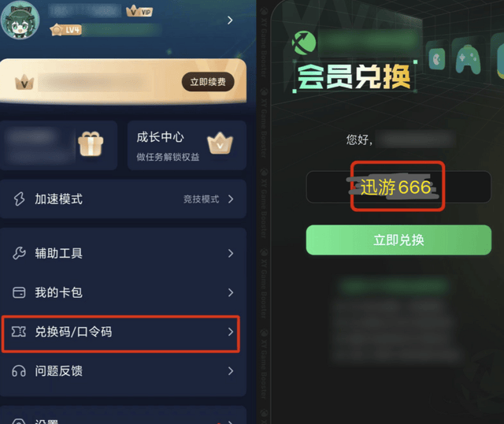Expand the 竞技模式 chevron
Viewport: 504px width, 424px height.
(x=231, y=199)
